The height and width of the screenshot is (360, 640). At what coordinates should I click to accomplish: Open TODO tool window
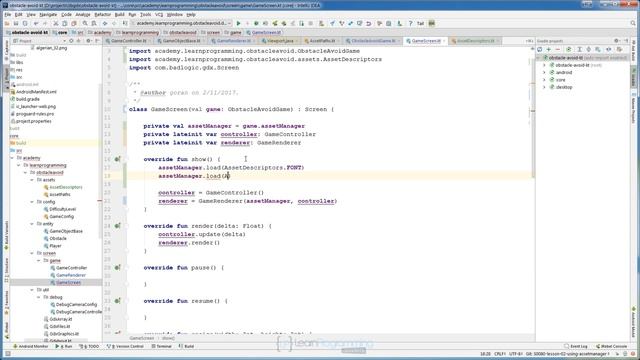(x=89, y=347)
